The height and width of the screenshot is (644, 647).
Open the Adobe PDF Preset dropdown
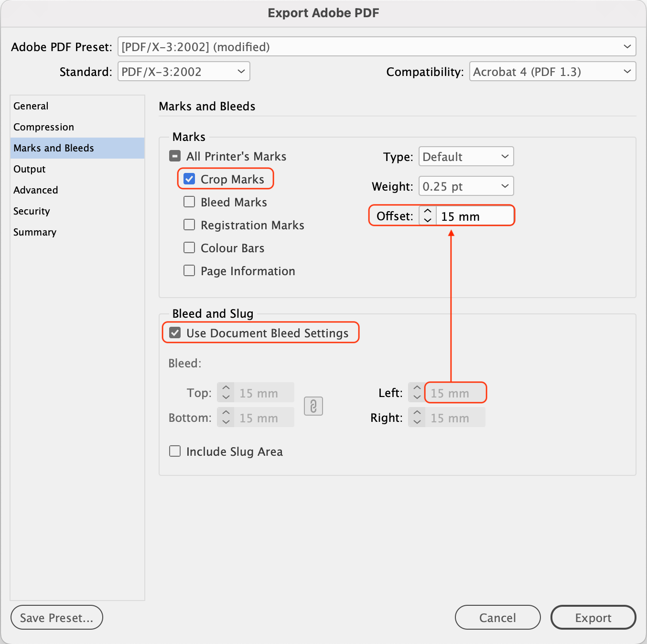(x=377, y=47)
